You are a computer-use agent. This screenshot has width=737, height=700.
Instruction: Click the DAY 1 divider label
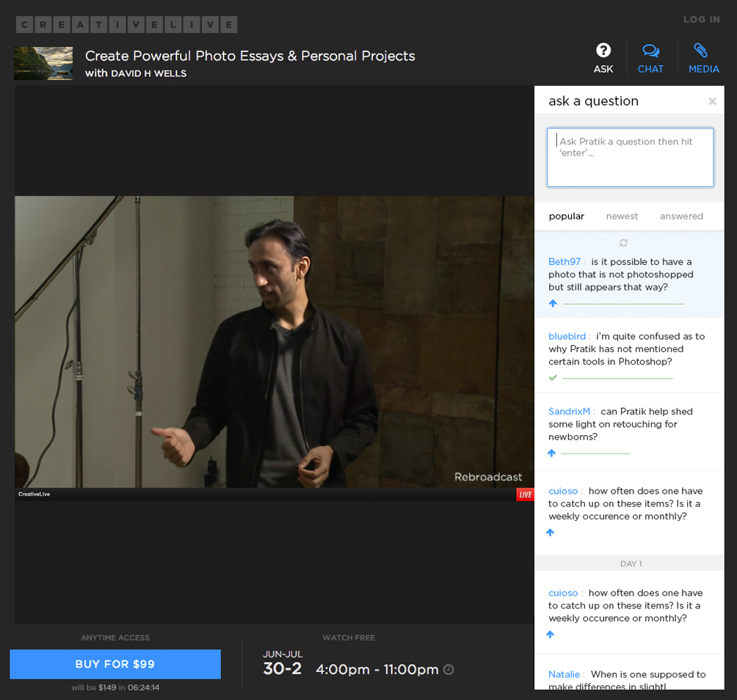(x=631, y=564)
